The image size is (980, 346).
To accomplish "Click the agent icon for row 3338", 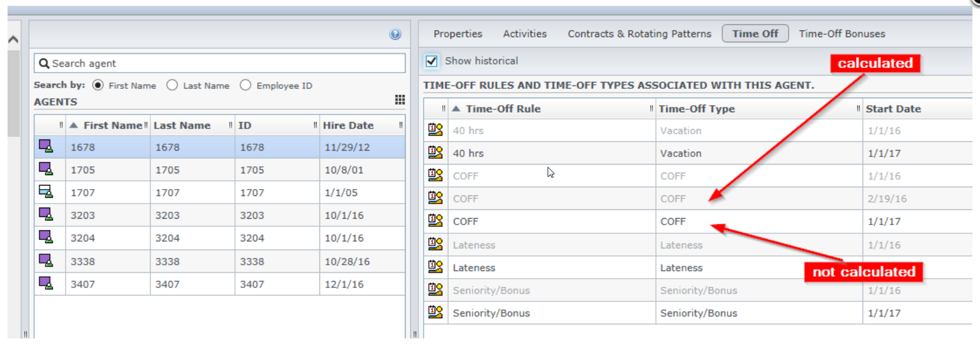I will point(45,261).
